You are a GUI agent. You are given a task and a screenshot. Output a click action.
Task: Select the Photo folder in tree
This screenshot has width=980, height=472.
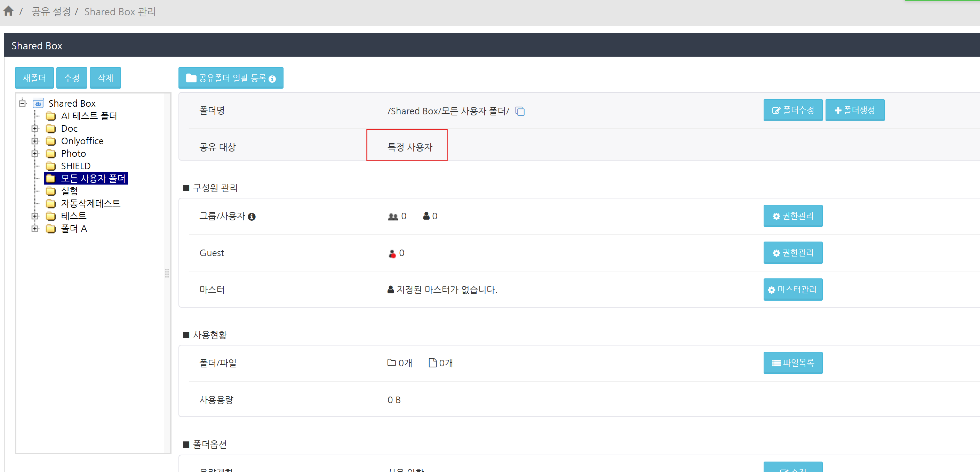pyautogui.click(x=73, y=154)
